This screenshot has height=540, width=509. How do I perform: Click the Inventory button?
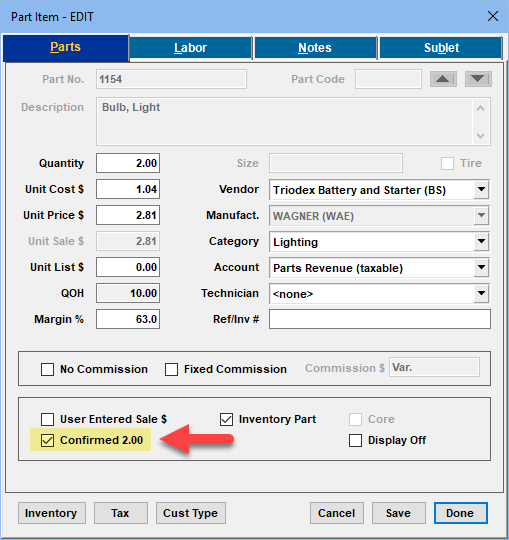click(x=52, y=513)
